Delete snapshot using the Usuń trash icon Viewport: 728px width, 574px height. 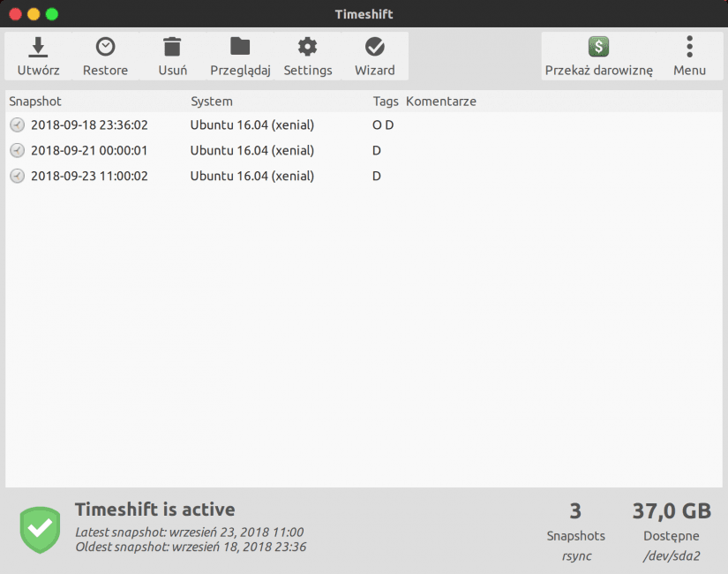[172, 47]
